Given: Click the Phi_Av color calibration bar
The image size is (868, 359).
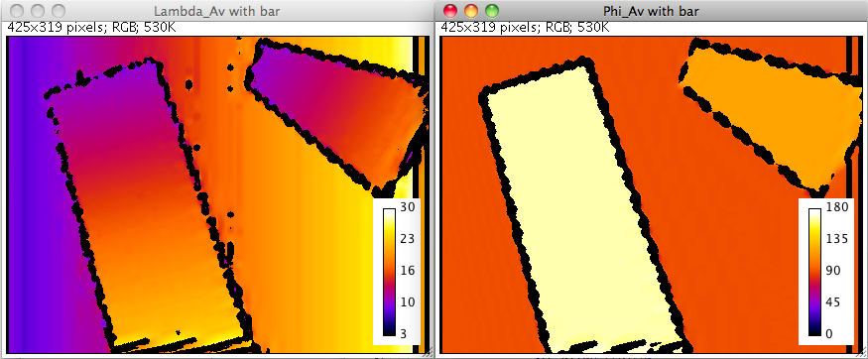Looking at the screenshot, I should [x=814, y=272].
